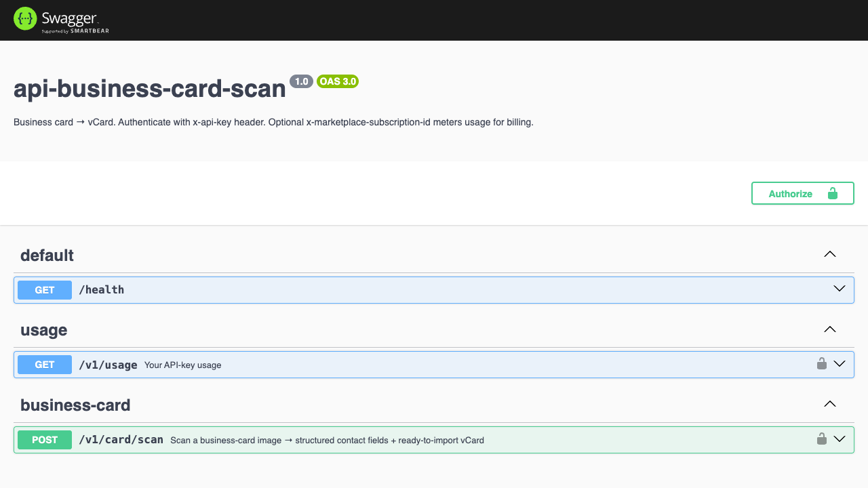This screenshot has height=488, width=868.
Task: Click the usage tag heading
Action: pyautogui.click(x=44, y=330)
